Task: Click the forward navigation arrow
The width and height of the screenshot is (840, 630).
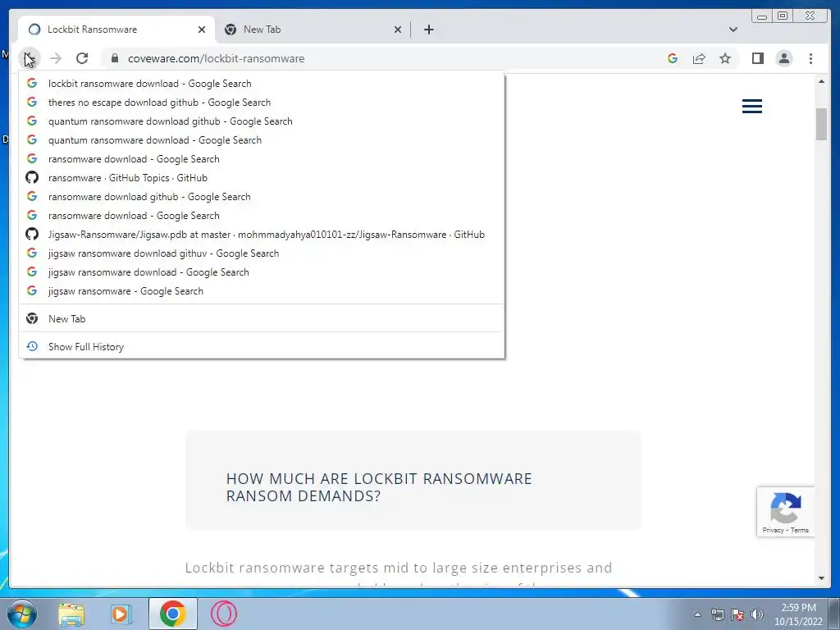Action: click(56, 58)
